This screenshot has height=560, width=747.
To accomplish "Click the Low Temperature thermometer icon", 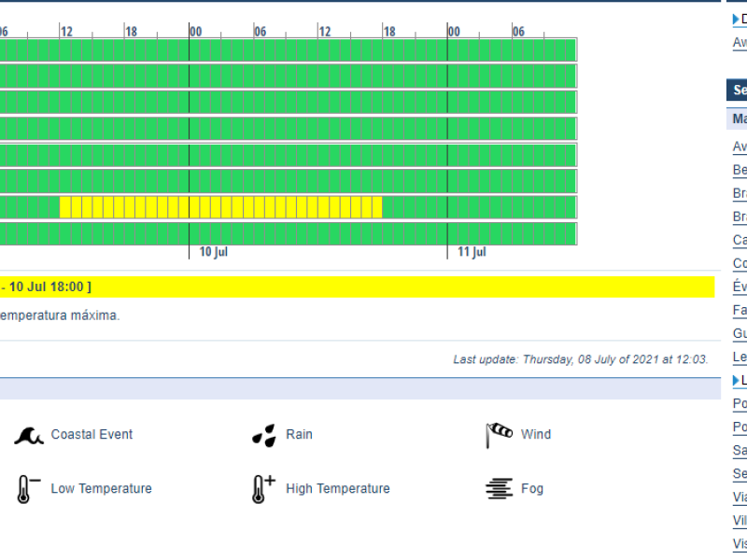I will (x=28, y=489).
